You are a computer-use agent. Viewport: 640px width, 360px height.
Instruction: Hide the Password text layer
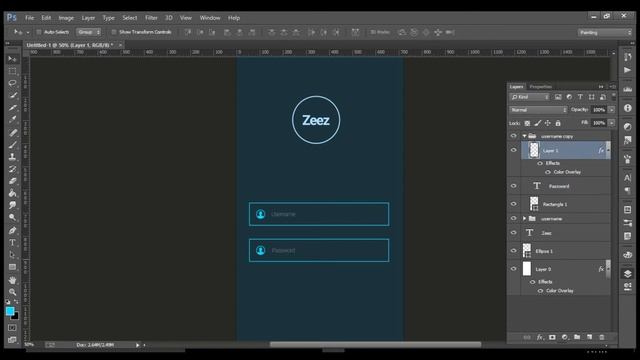pos(513,186)
